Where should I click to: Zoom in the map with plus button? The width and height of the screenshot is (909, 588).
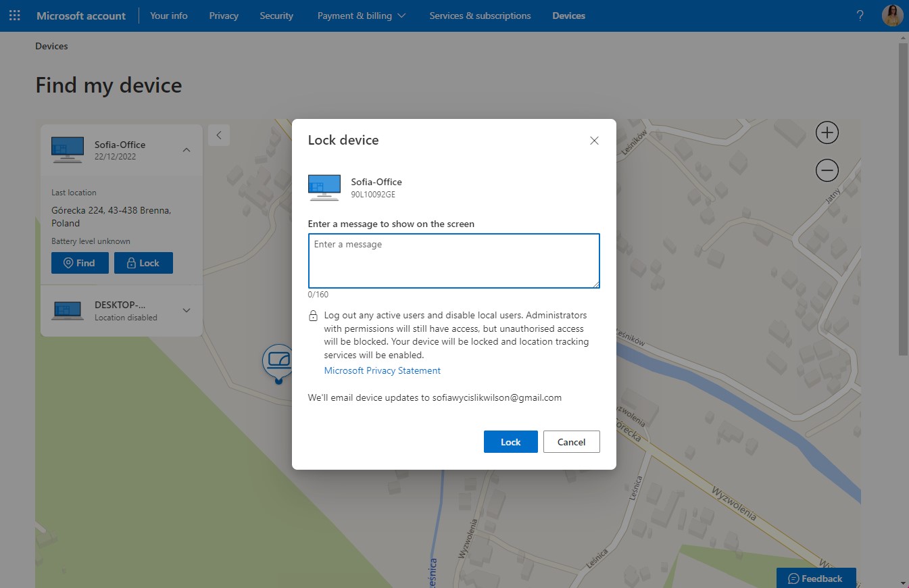(827, 132)
